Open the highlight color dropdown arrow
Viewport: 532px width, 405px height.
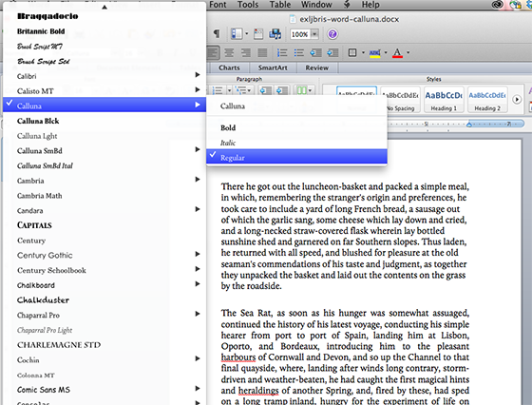(386, 52)
